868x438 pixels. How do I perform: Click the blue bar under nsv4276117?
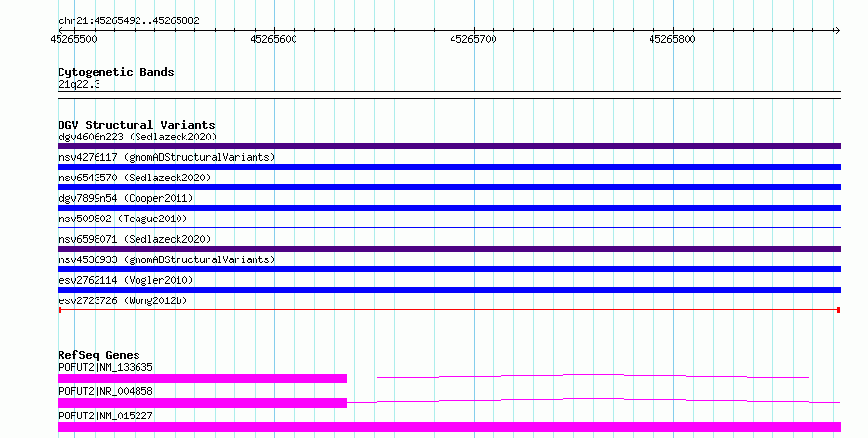tap(449, 167)
